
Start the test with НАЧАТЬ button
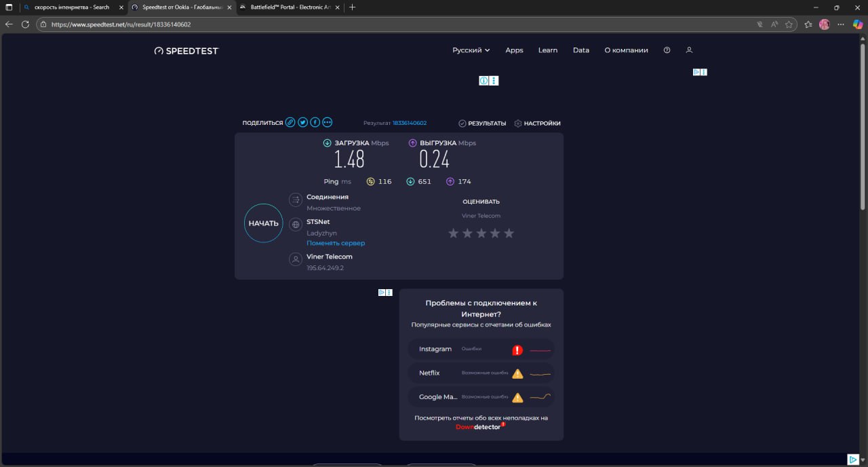(263, 223)
